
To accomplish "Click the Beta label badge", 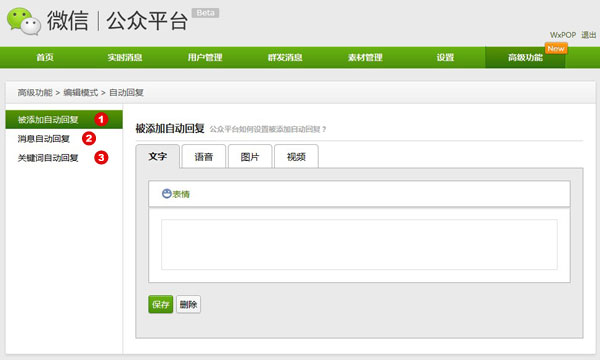I will pos(205,13).
